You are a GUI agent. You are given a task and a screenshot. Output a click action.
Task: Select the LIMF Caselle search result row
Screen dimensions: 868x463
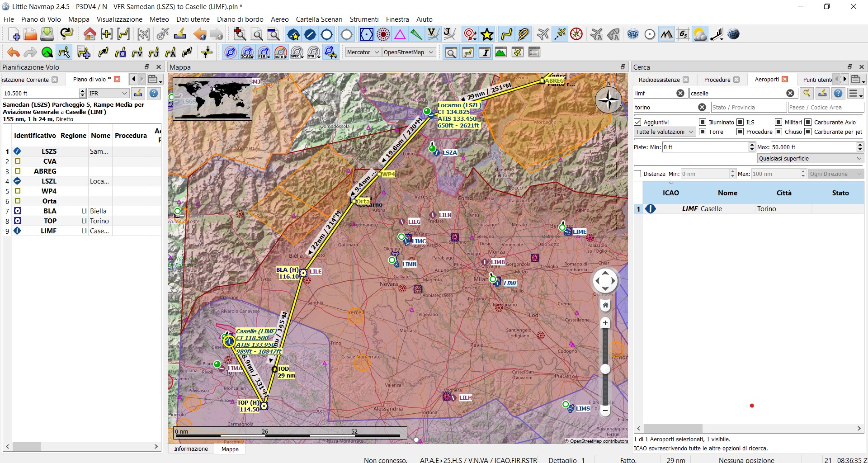point(723,208)
